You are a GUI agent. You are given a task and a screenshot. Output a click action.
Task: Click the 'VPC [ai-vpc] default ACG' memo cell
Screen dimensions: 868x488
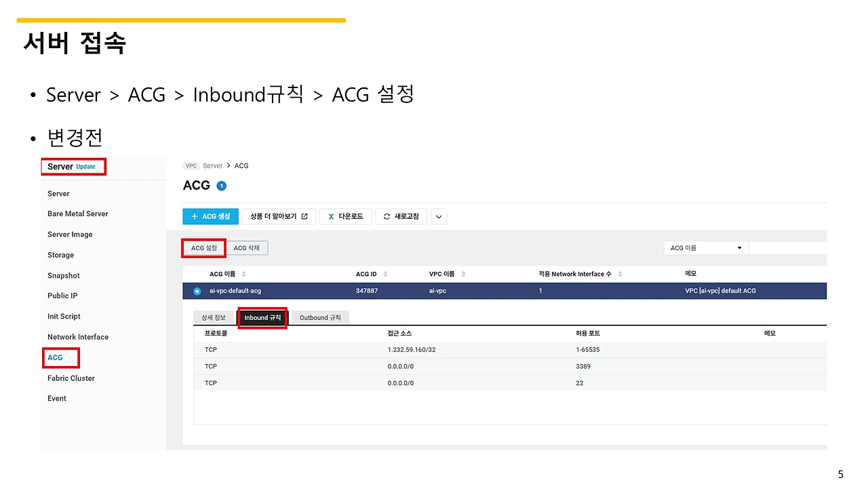pos(721,291)
